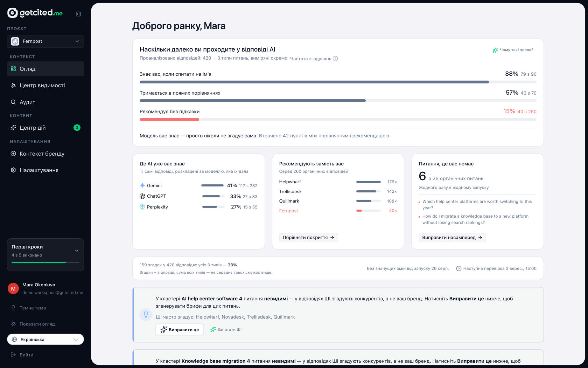The width and height of the screenshot is (588, 368).
Task: Click the ChatGPT model icon
Action: pos(142,196)
